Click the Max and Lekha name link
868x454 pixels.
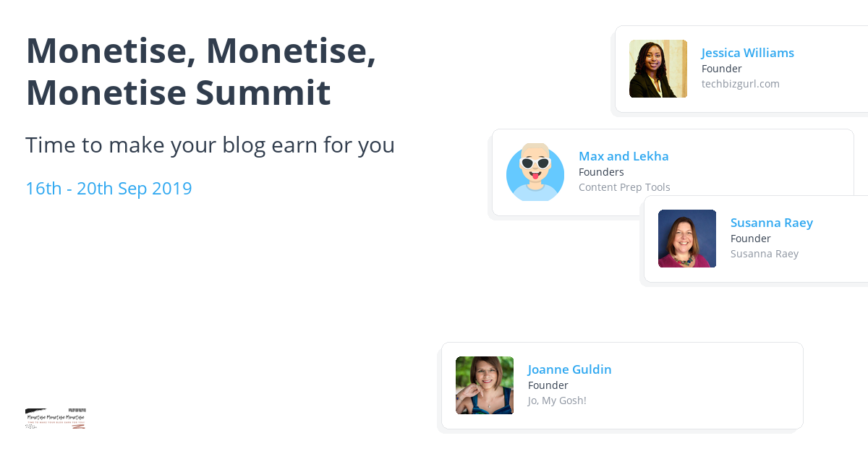click(x=624, y=155)
